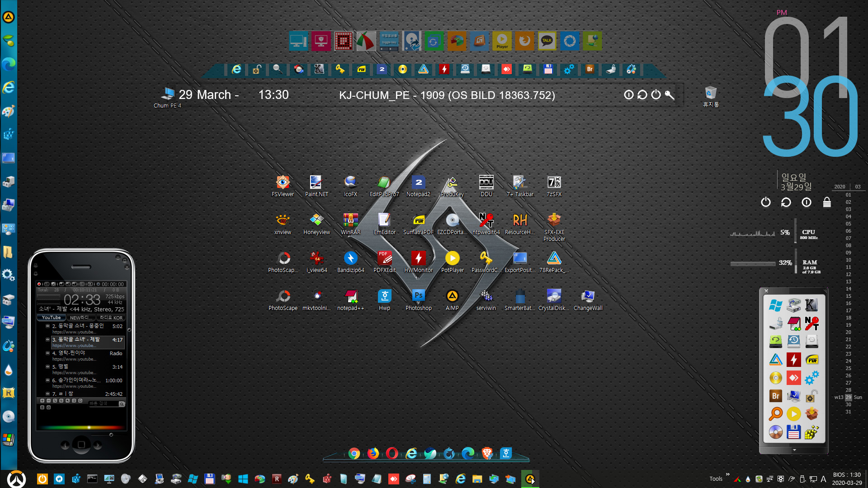Launch Chrome from the bottom browser dock
Viewport: 868px width, 488px height.
pos(354,453)
